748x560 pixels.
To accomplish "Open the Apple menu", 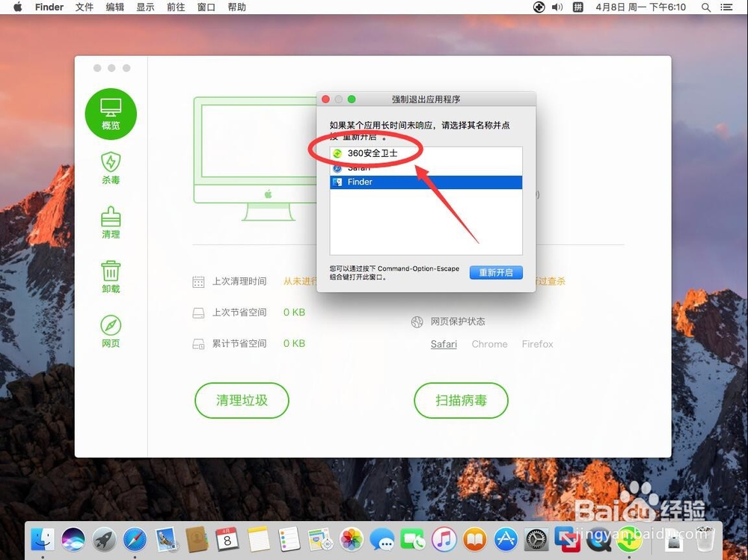I will 18,7.
